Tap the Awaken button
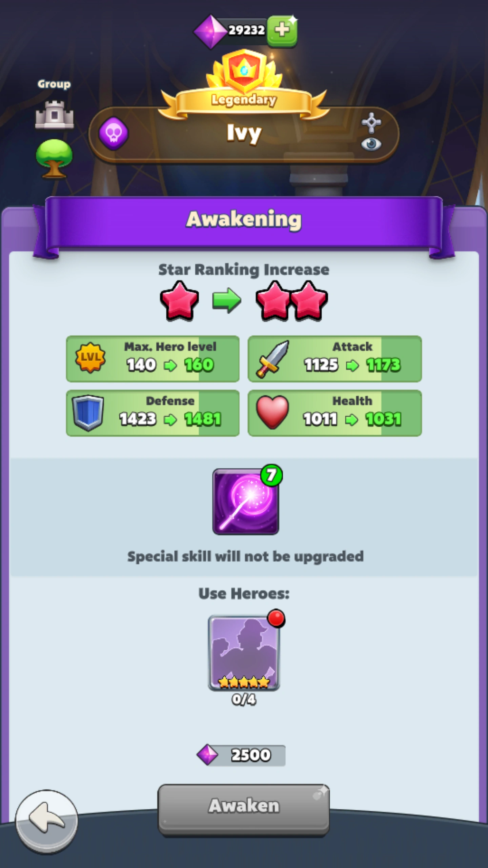Viewport: 488px width, 868px height. click(244, 809)
